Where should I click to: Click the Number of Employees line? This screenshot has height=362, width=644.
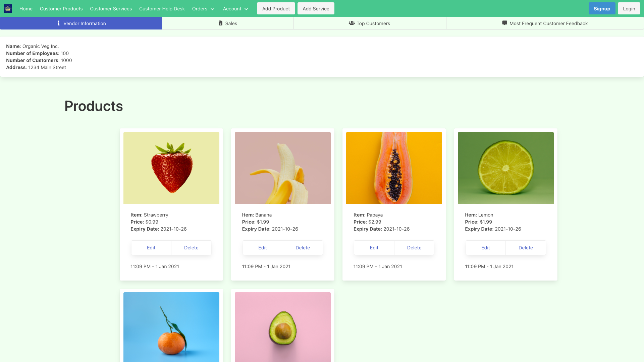[x=37, y=53]
